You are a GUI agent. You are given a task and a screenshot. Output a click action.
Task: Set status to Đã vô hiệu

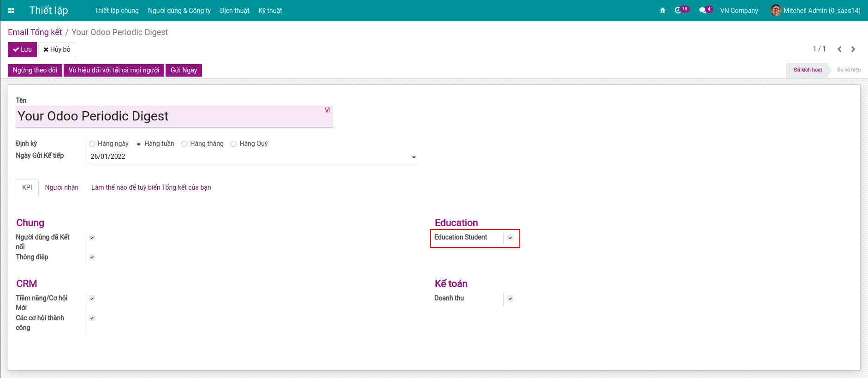(849, 70)
